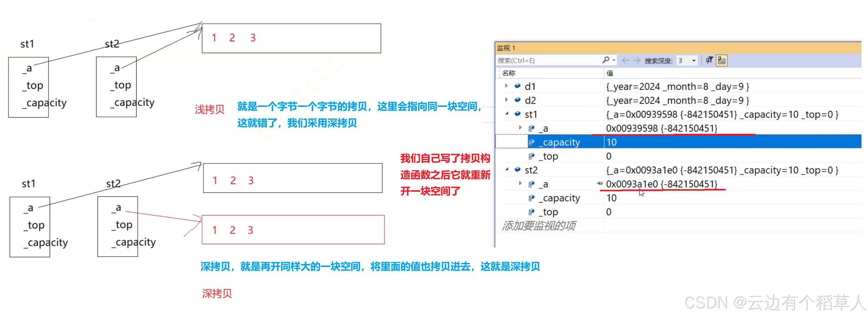868x317 pixels.
Task: Expand the d2 variable node
Action: [506, 100]
